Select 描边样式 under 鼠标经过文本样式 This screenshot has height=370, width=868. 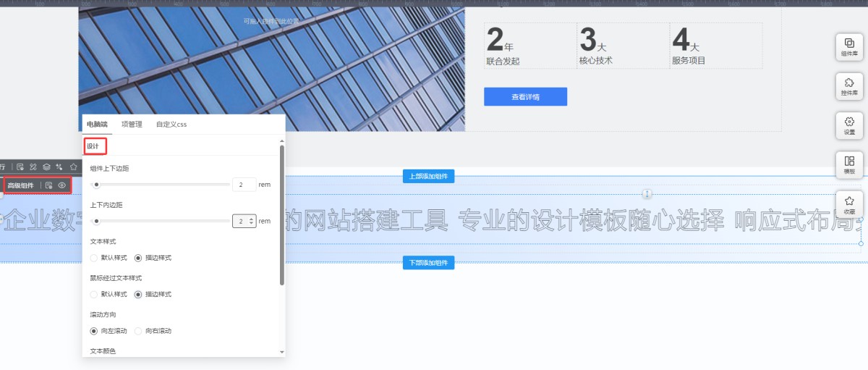pyautogui.click(x=138, y=294)
